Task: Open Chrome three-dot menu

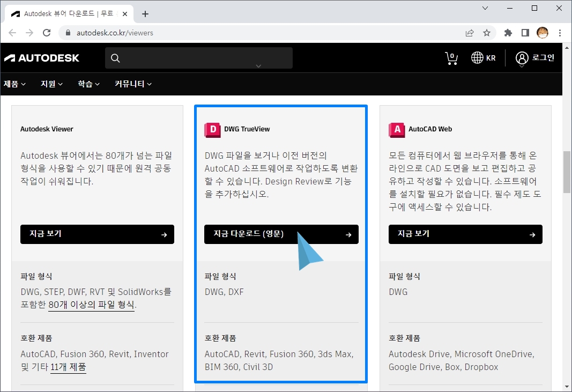Action: pos(560,33)
